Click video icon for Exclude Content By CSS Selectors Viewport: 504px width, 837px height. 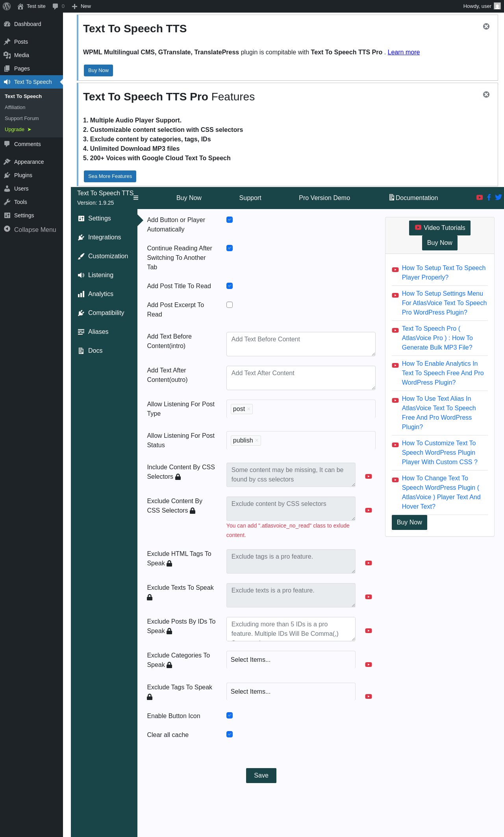pyautogui.click(x=369, y=510)
